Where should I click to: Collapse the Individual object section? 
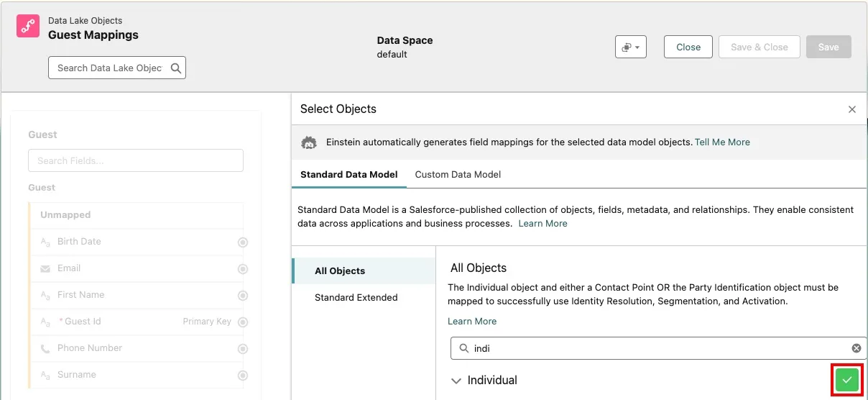pos(456,381)
